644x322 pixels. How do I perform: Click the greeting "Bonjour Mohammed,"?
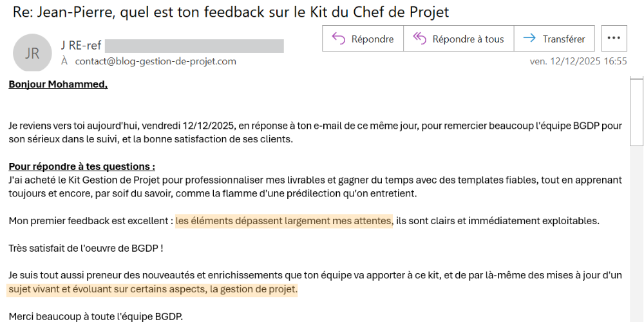pyautogui.click(x=58, y=84)
